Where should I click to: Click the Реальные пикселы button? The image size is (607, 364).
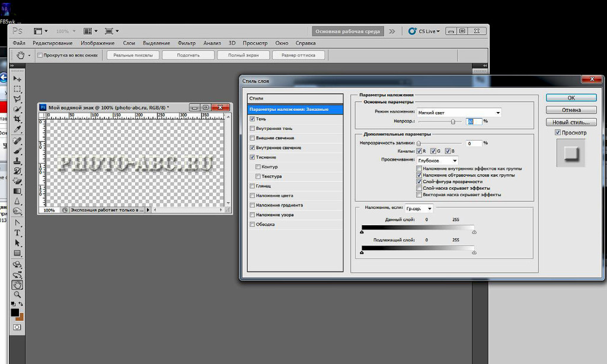pyautogui.click(x=133, y=55)
